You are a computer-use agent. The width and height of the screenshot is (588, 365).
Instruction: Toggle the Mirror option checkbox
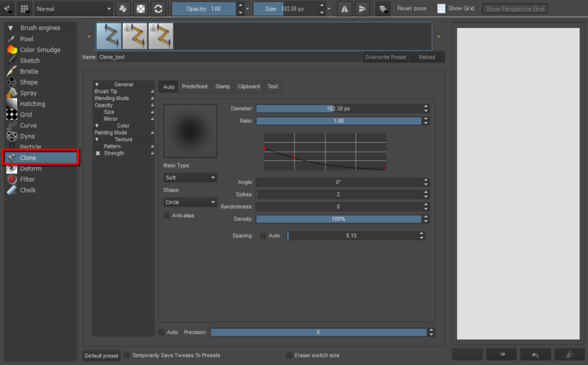(98, 118)
